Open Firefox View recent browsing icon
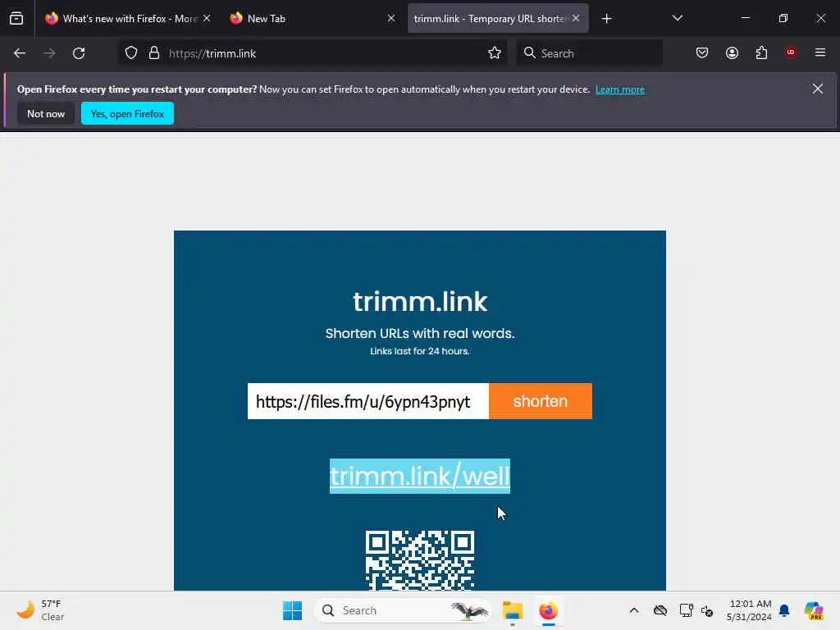This screenshot has height=630, width=840. point(16,19)
